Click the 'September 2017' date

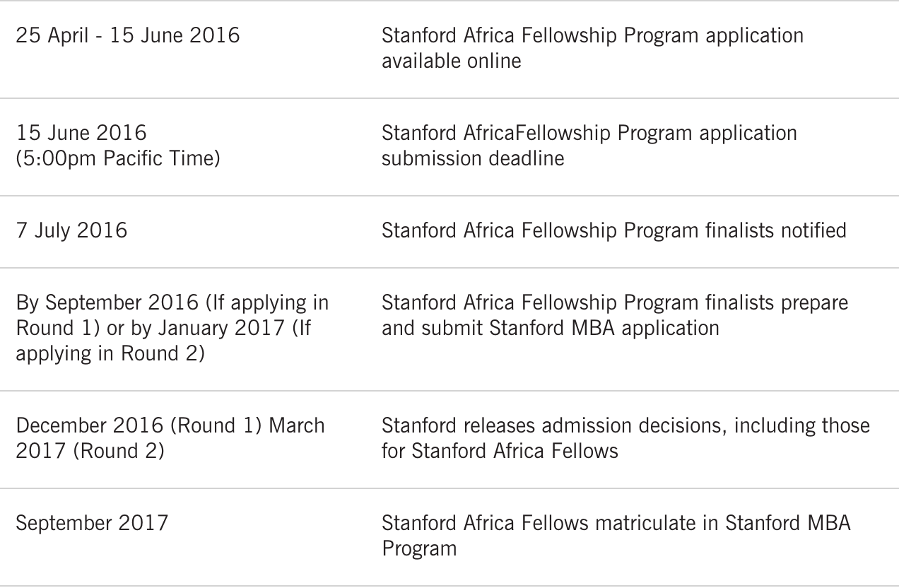click(x=92, y=523)
